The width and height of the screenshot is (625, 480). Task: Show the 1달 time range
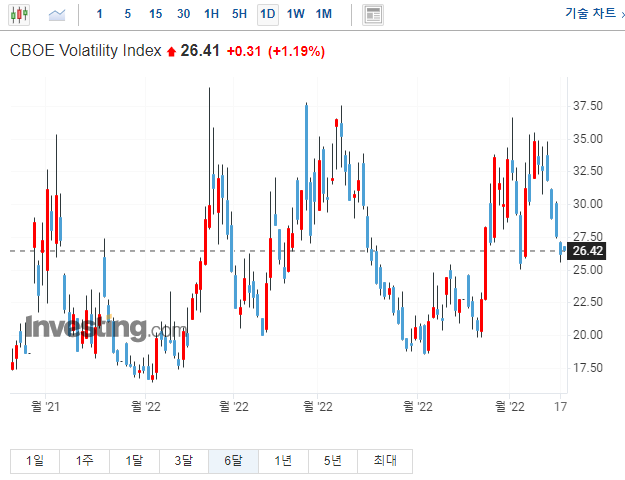[134, 461]
